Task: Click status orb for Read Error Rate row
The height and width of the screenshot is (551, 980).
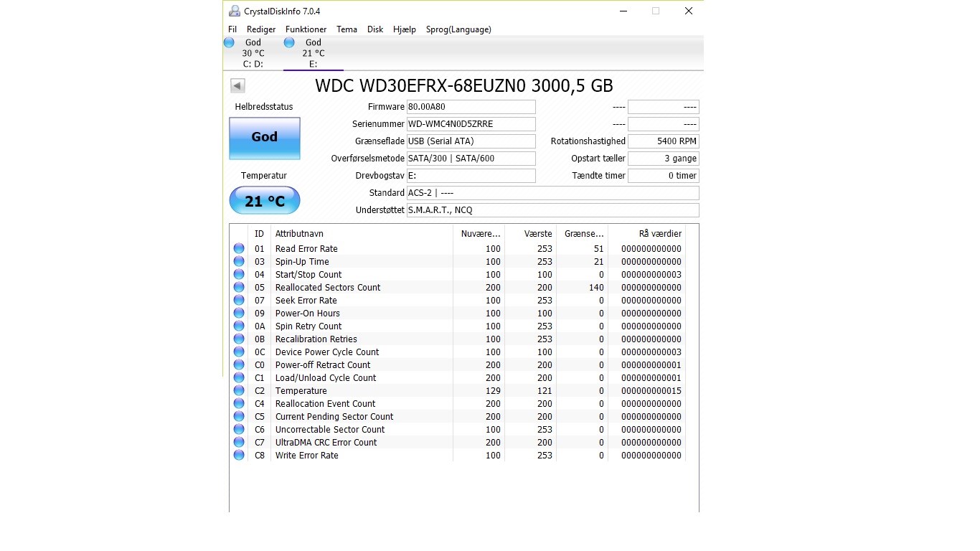Action: pos(239,248)
